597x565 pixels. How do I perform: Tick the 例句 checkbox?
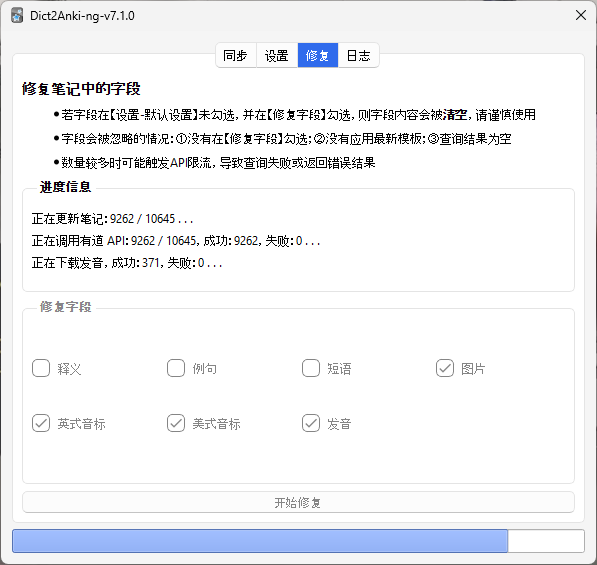pyautogui.click(x=176, y=368)
